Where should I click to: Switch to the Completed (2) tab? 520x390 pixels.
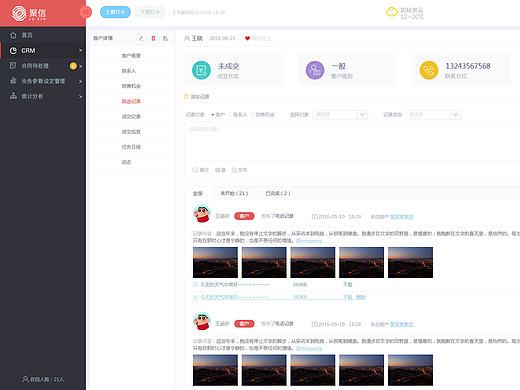(278, 193)
